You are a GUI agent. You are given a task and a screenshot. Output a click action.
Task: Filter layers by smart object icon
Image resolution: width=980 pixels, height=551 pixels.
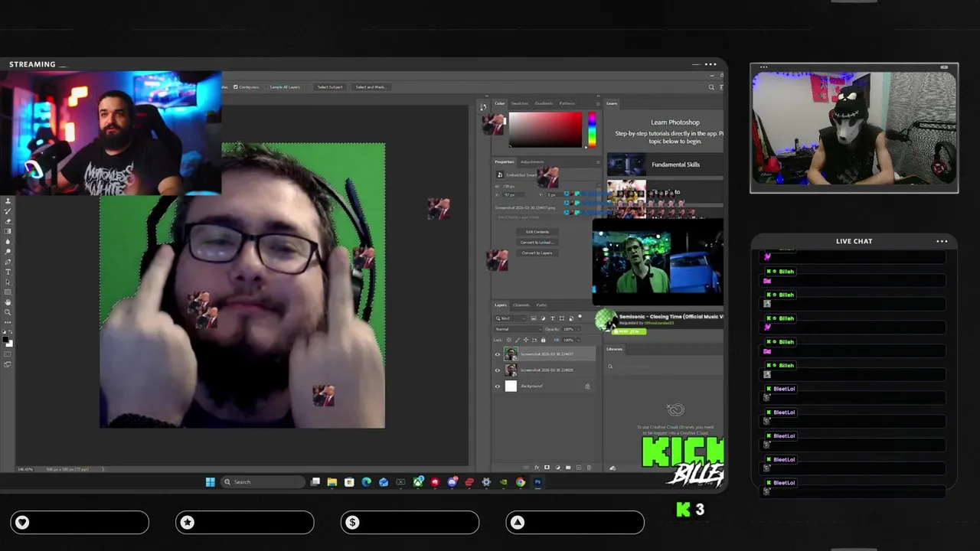coord(571,318)
